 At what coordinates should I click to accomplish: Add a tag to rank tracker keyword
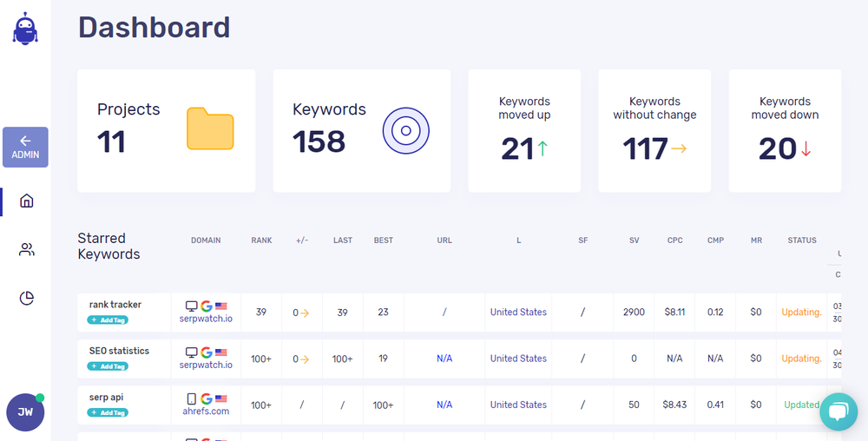108,319
